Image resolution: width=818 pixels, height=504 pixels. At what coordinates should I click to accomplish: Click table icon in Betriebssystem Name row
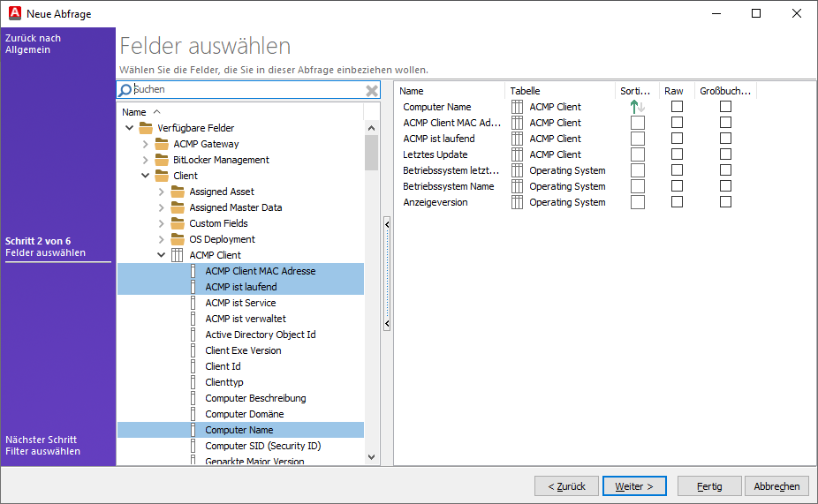[x=517, y=186]
